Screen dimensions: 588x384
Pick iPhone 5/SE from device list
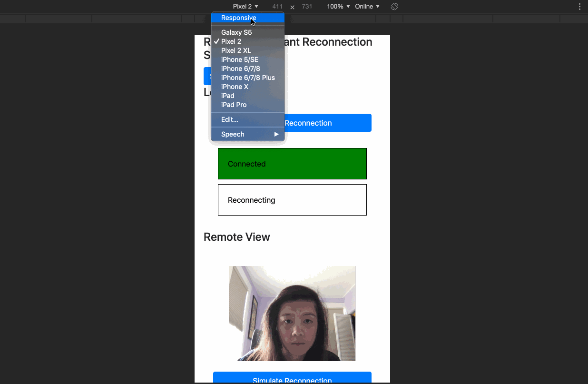coord(248,59)
